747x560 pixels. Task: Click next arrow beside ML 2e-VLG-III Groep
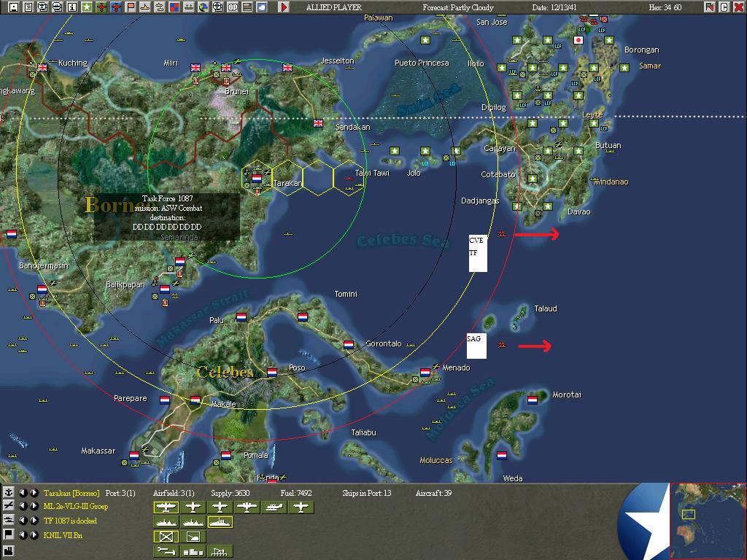tap(34, 506)
